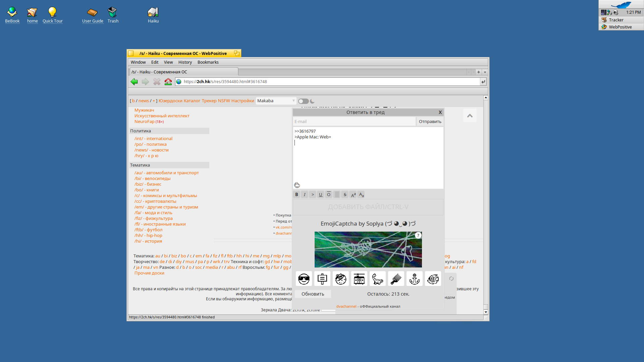Viewport: 644px width, 362px height.
Task: Click the browser home button
Action: [168, 82]
